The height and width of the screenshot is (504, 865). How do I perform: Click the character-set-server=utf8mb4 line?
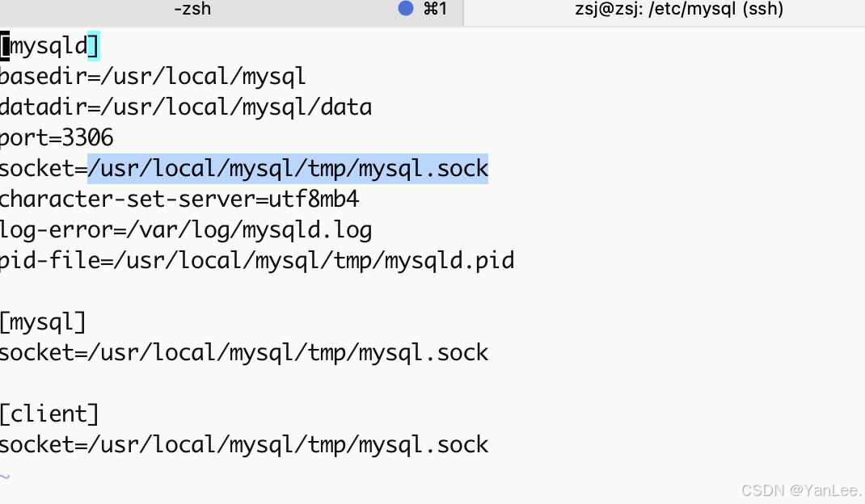[x=179, y=199]
